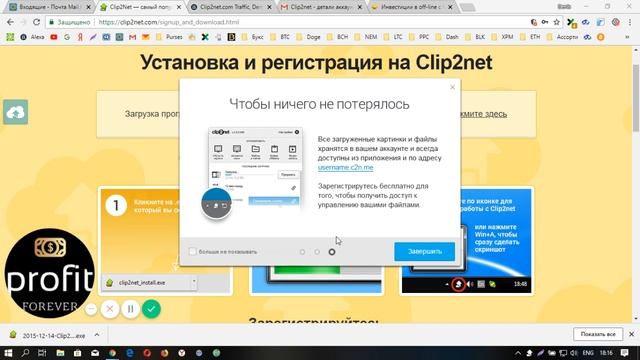Select the second page indicator dot
This screenshot has width=640, height=360.
pos(317,252)
